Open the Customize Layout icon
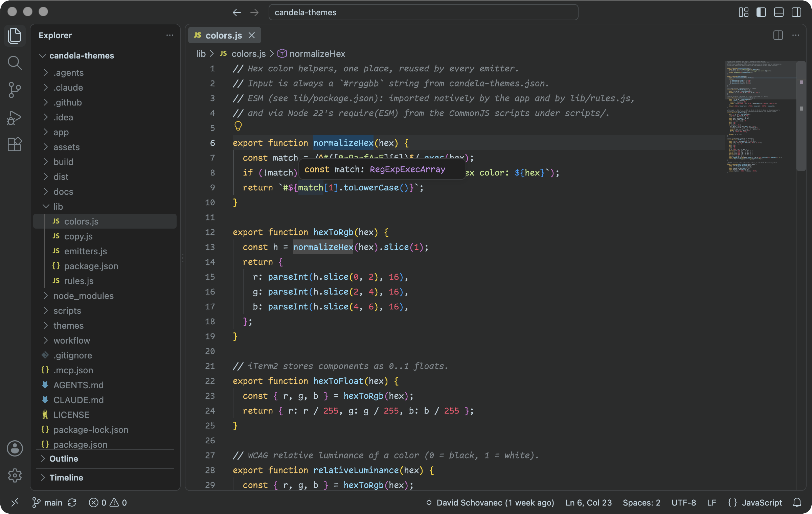 click(x=744, y=13)
